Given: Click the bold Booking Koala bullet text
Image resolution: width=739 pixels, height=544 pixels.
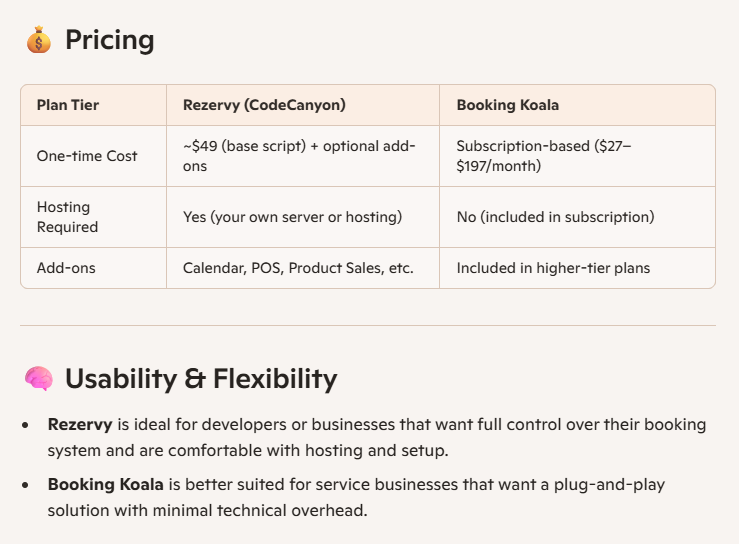Looking at the screenshot, I should 105,484.
